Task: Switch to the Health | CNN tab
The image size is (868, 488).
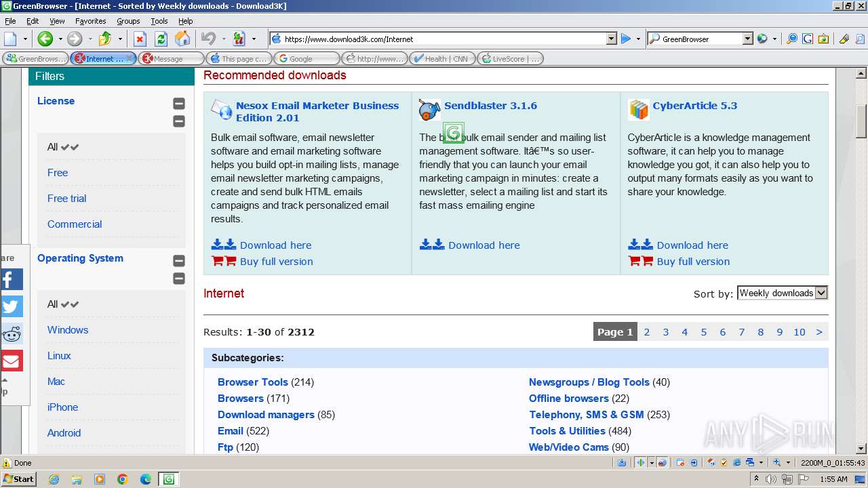Action: tap(442, 58)
